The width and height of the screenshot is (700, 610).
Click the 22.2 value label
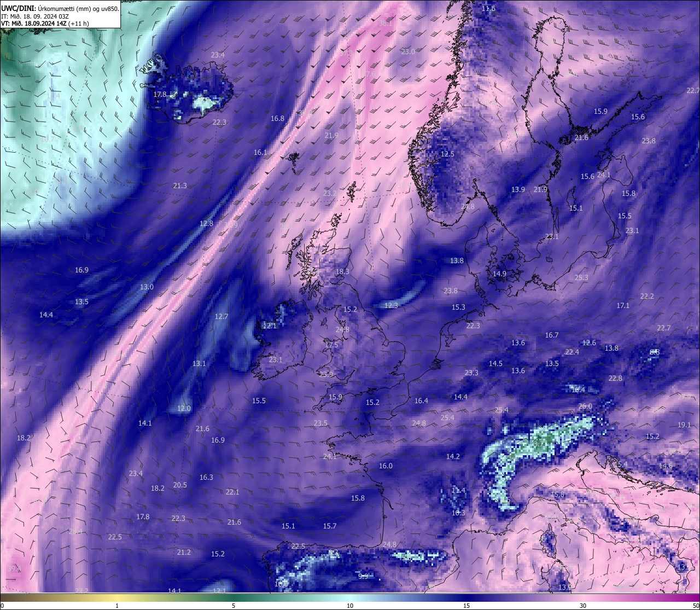(x=647, y=296)
